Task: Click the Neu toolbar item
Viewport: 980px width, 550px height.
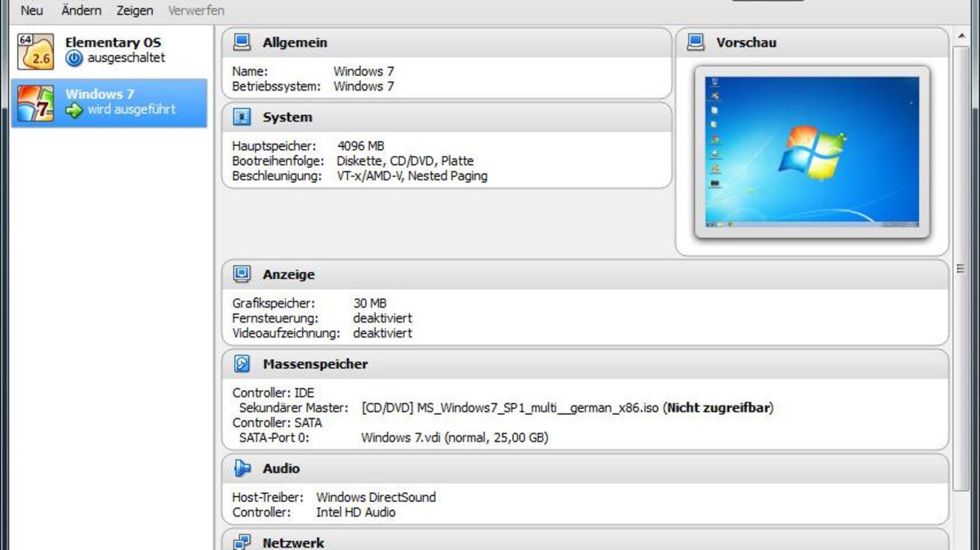Action: 31,10
